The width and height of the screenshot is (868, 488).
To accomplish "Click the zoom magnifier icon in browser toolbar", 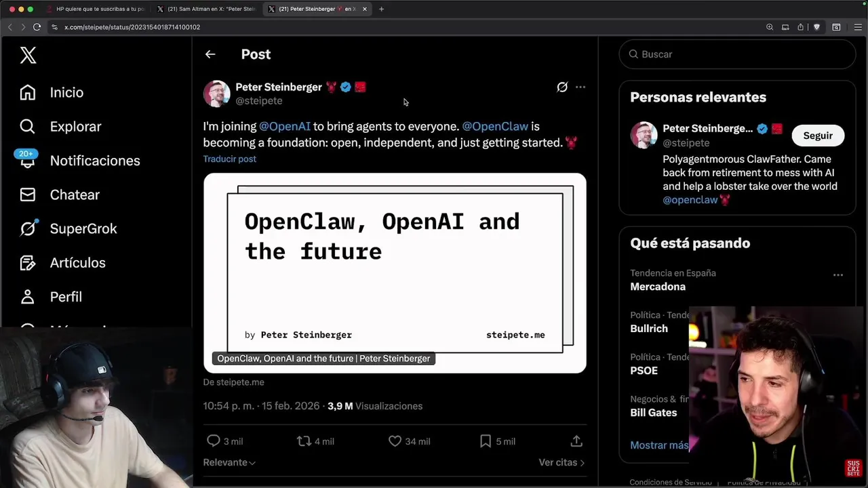I will (x=770, y=27).
